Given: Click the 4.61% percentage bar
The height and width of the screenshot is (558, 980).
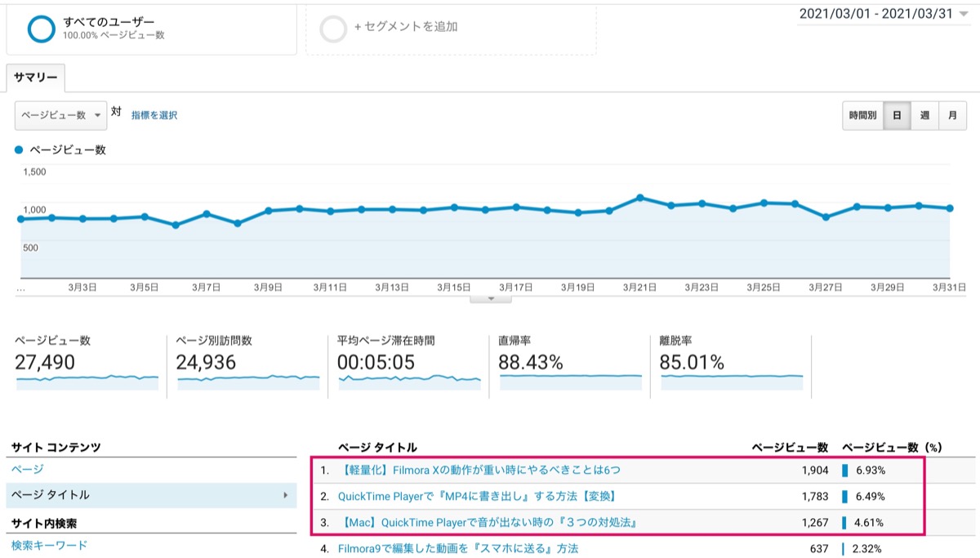Looking at the screenshot, I should coord(844,522).
